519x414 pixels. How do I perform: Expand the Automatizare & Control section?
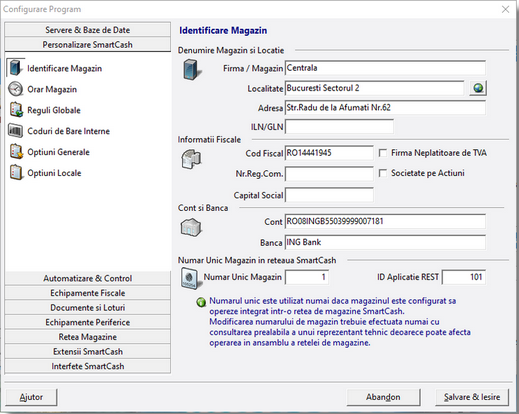coord(88,278)
